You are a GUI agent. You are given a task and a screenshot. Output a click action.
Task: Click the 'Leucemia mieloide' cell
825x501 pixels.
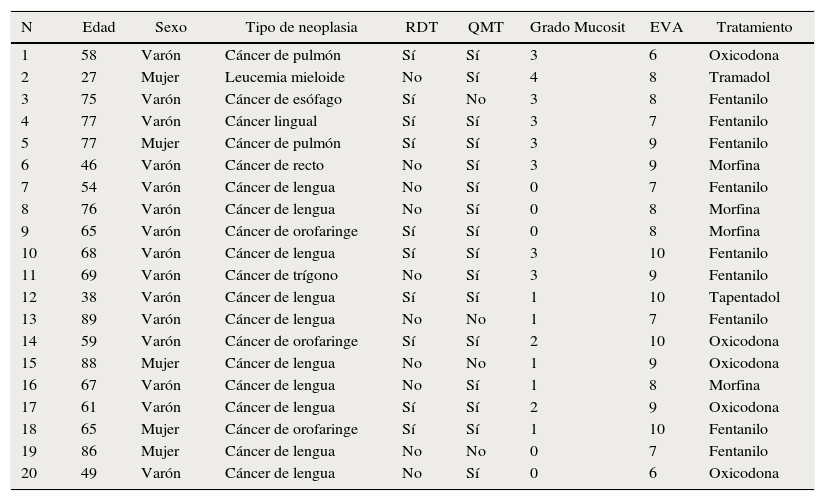pos(284,77)
